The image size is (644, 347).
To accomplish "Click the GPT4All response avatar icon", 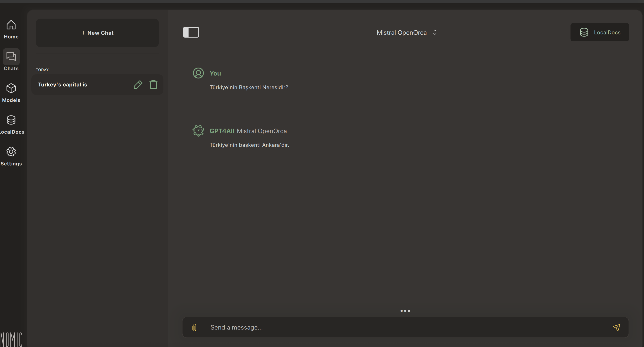I will [198, 131].
